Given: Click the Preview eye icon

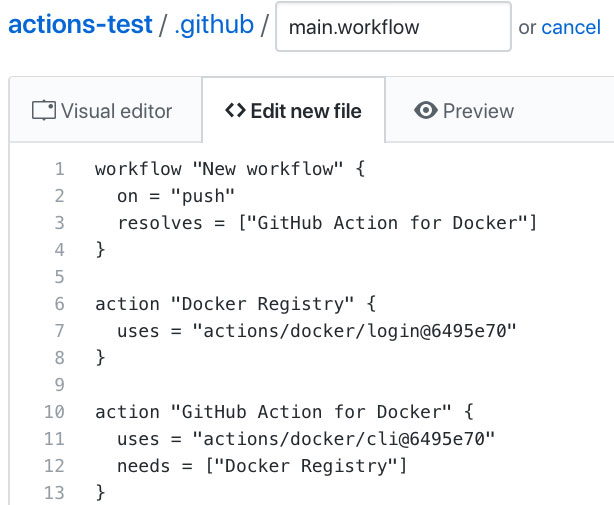Looking at the screenshot, I should [x=426, y=110].
